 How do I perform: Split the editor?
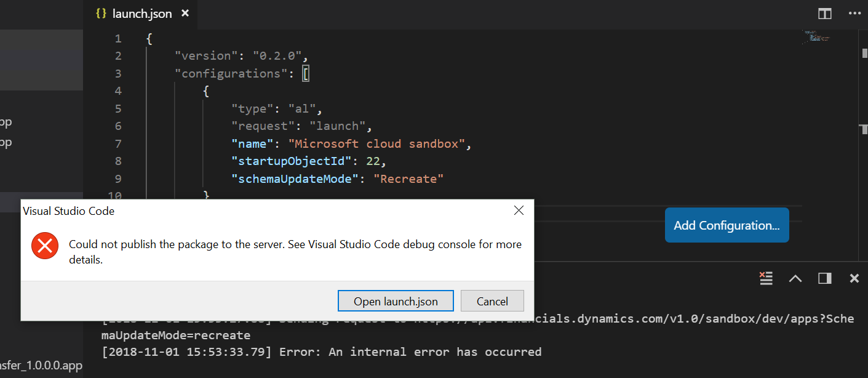[x=824, y=14]
